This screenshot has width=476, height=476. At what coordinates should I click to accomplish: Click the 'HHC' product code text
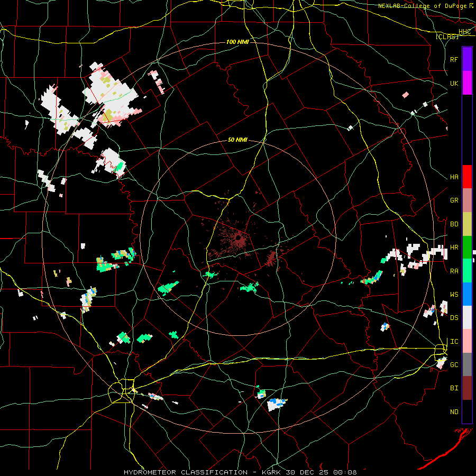tap(464, 32)
